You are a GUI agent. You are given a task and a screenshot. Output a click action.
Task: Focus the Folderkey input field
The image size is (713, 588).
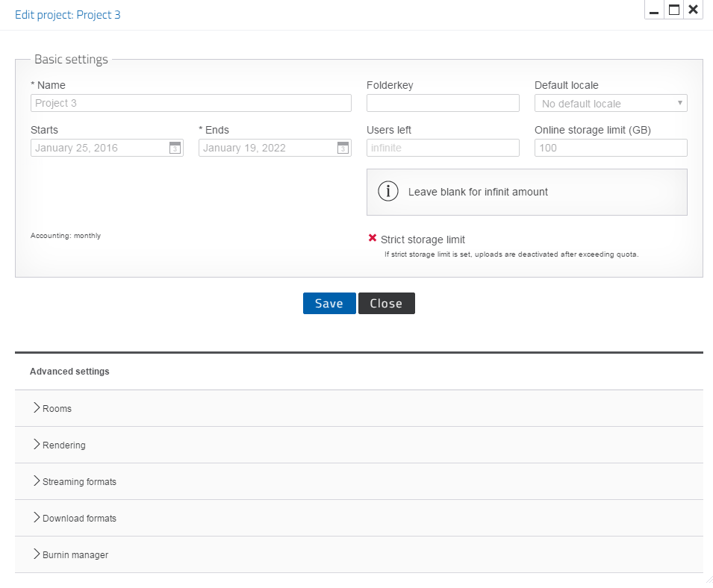coord(443,103)
